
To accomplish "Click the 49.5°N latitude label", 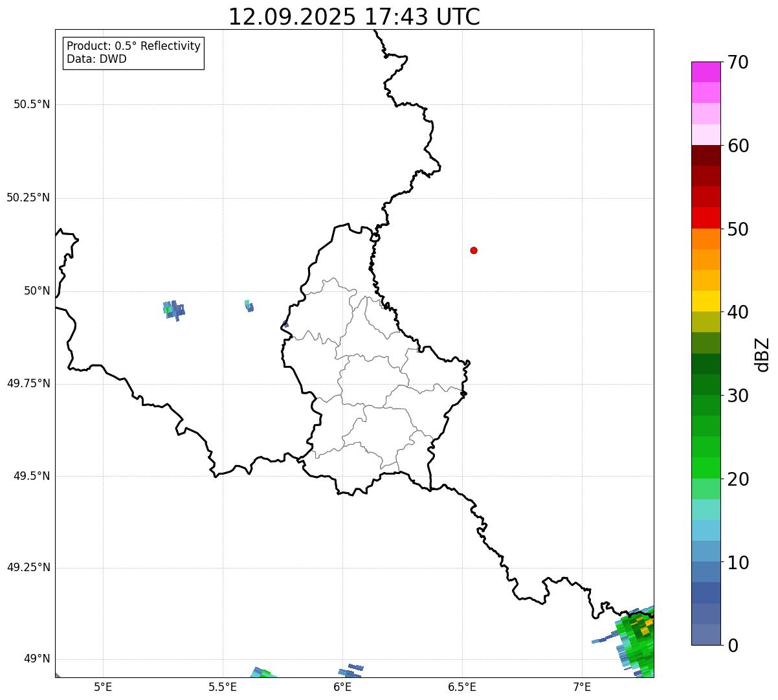I will (32, 476).
